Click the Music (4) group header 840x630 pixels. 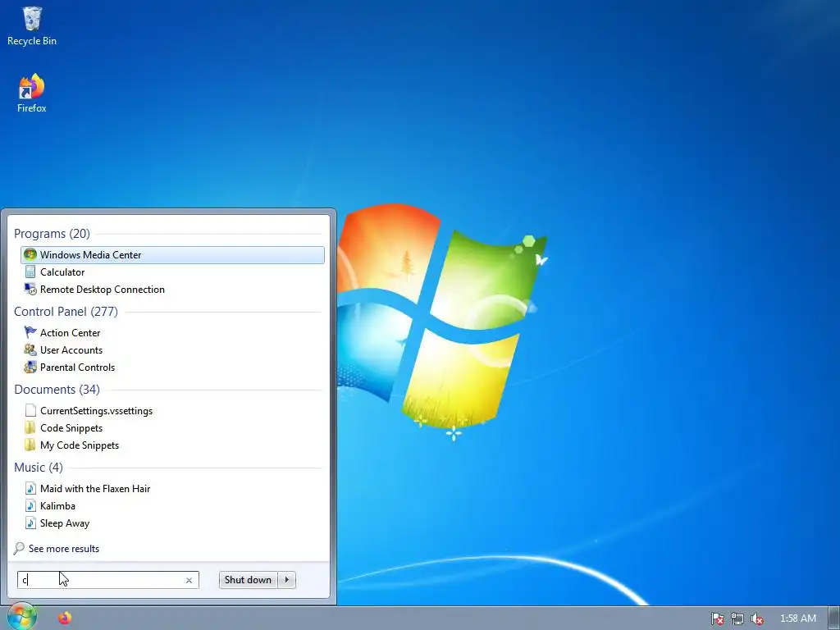pos(39,467)
